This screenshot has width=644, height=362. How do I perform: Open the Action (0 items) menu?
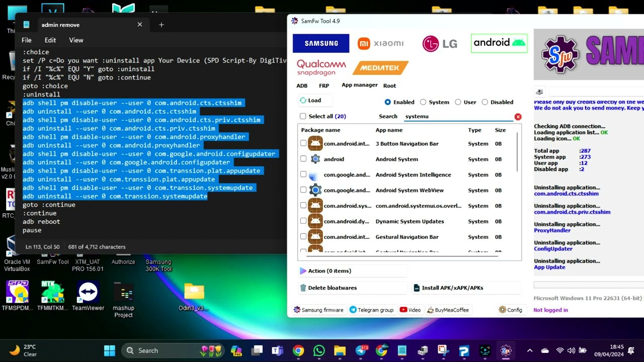point(352,271)
